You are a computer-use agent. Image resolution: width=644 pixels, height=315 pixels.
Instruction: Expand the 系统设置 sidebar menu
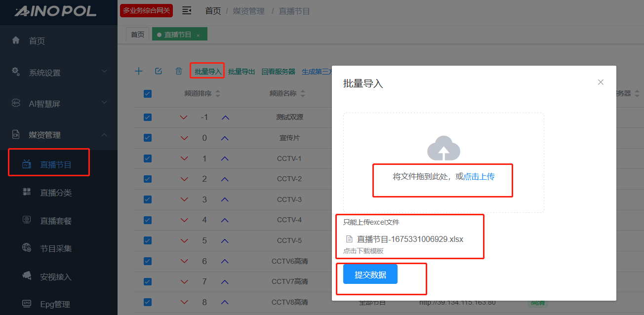59,73
